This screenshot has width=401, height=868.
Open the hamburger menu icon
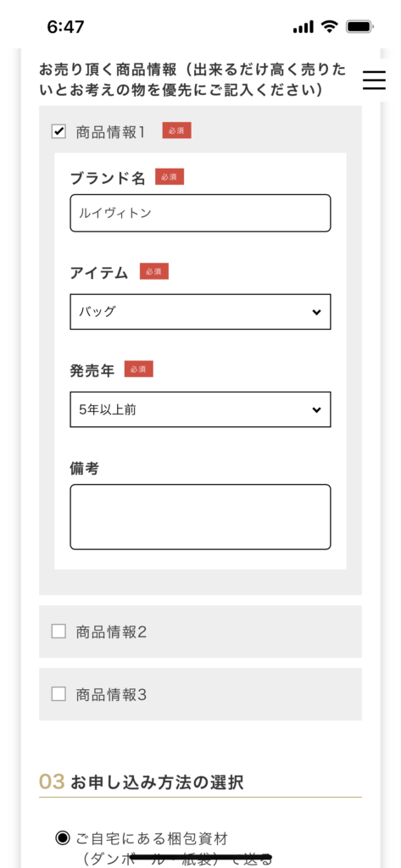pyautogui.click(x=375, y=81)
